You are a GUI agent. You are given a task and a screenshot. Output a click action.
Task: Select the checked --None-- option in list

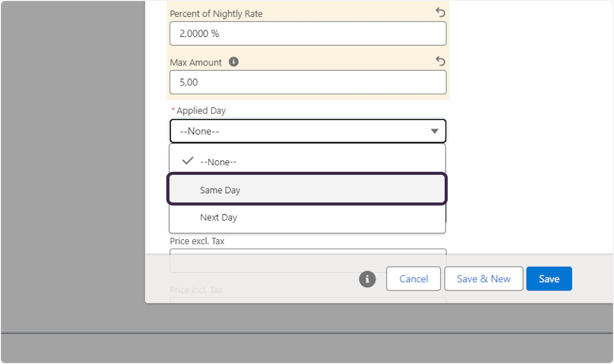(218, 162)
